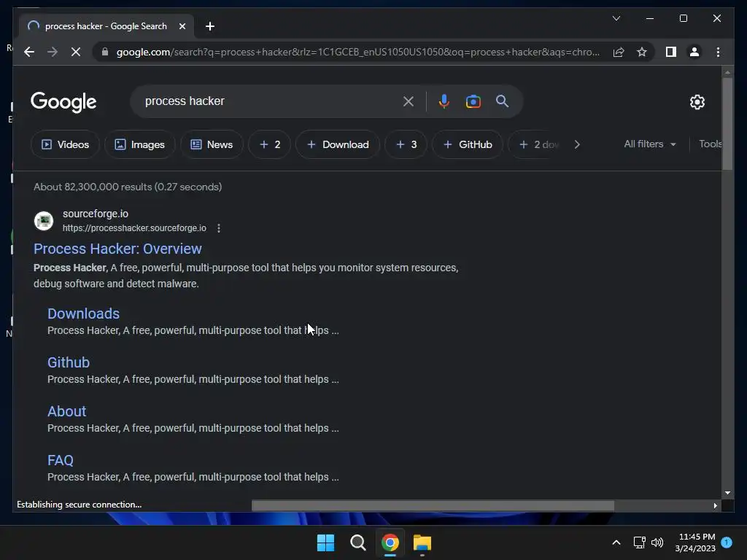Open Chrome side panel
The height and width of the screenshot is (560, 747).
(671, 52)
